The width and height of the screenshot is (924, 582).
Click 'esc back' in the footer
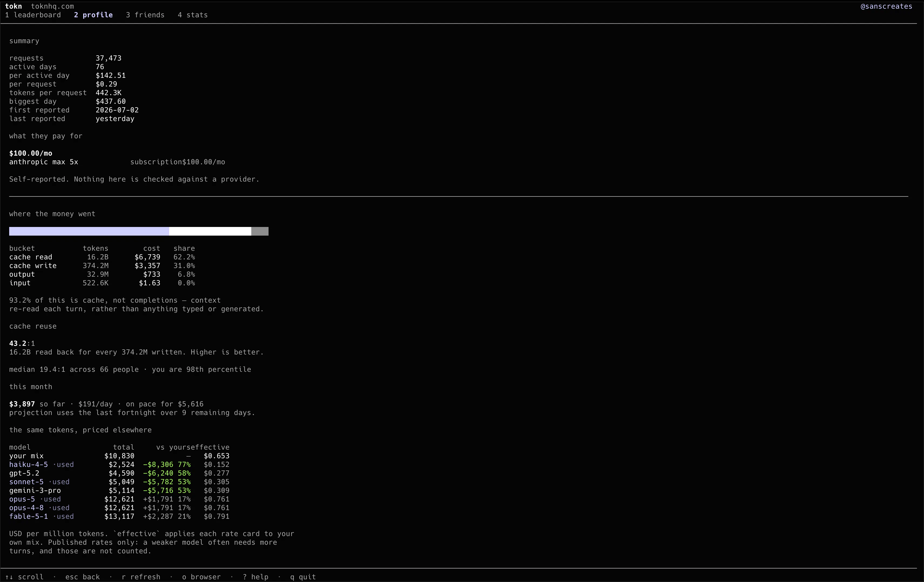[82, 577]
